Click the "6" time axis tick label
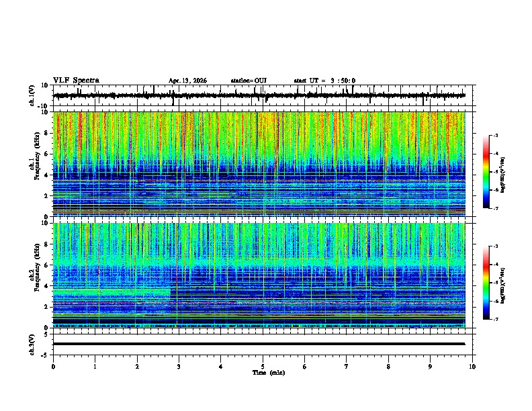Screen dimensions: 532x411 [x=305, y=367]
